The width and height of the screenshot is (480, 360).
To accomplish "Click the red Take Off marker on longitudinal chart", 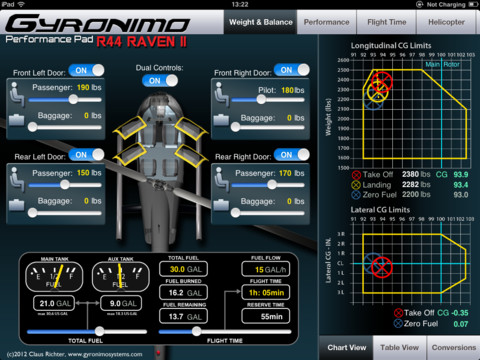I will pos(381,82).
